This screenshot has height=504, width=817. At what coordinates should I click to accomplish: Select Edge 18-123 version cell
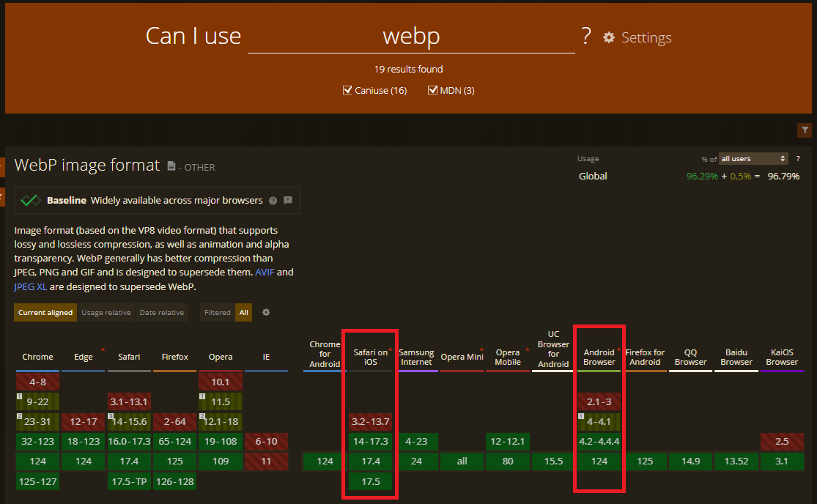click(x=84, y=442)
